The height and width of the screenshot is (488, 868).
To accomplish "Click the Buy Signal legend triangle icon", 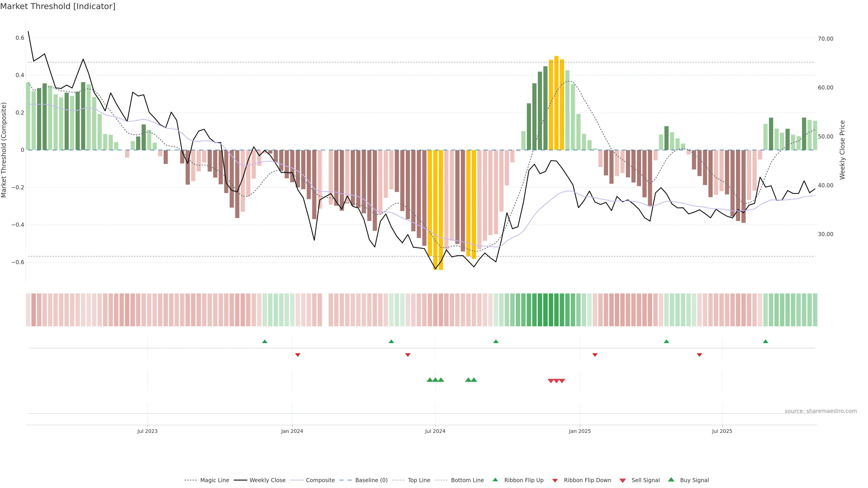I will click(x=671, y=480).
